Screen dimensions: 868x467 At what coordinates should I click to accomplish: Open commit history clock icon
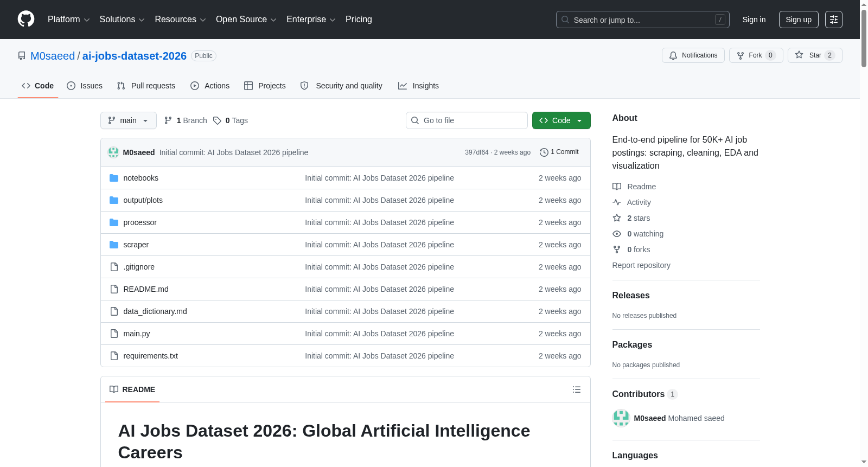click(x=544, y=152)
